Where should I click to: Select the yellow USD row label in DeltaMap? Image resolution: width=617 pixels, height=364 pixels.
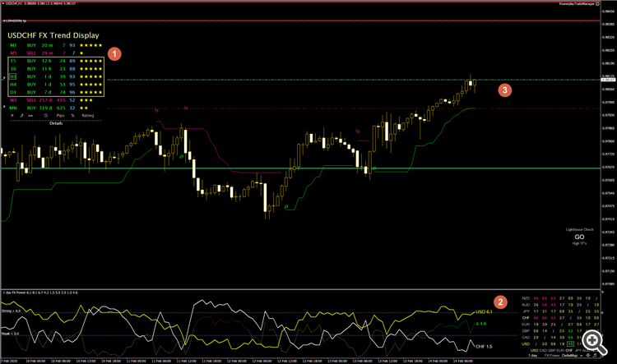point(526,344)
